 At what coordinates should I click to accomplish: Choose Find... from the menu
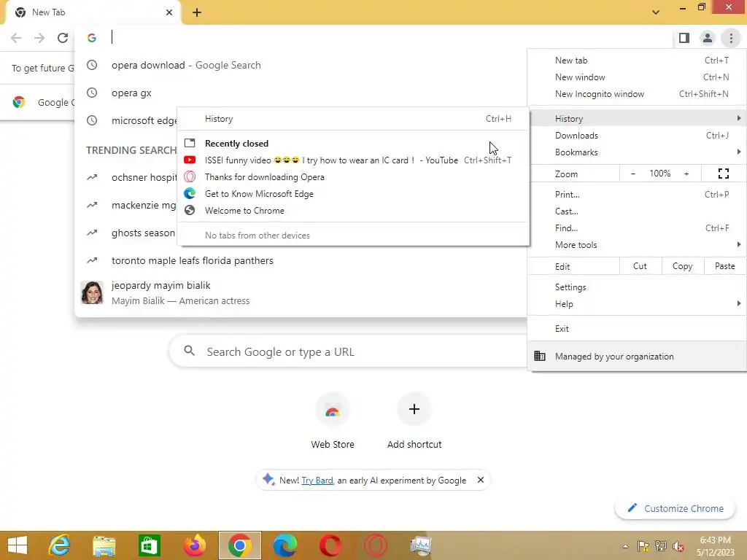coord(637,227)
